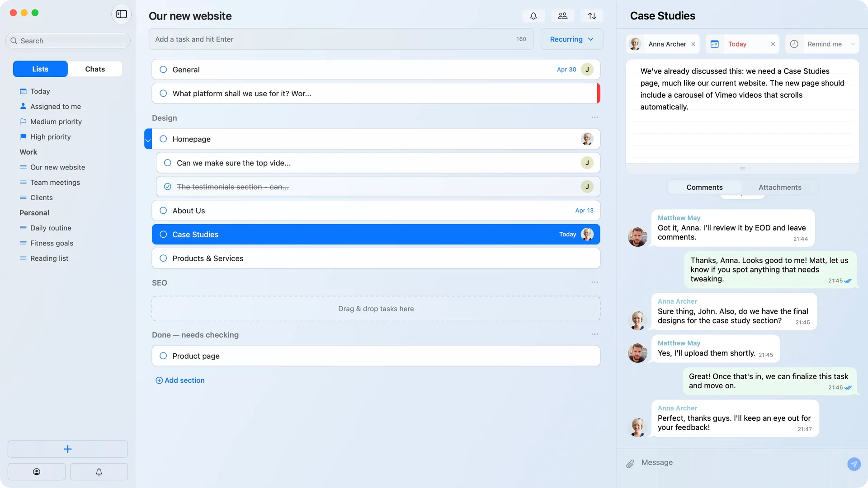Open the account profile icon in sidebar
Screen dimensions: 868x488
[x=37, y=472]
